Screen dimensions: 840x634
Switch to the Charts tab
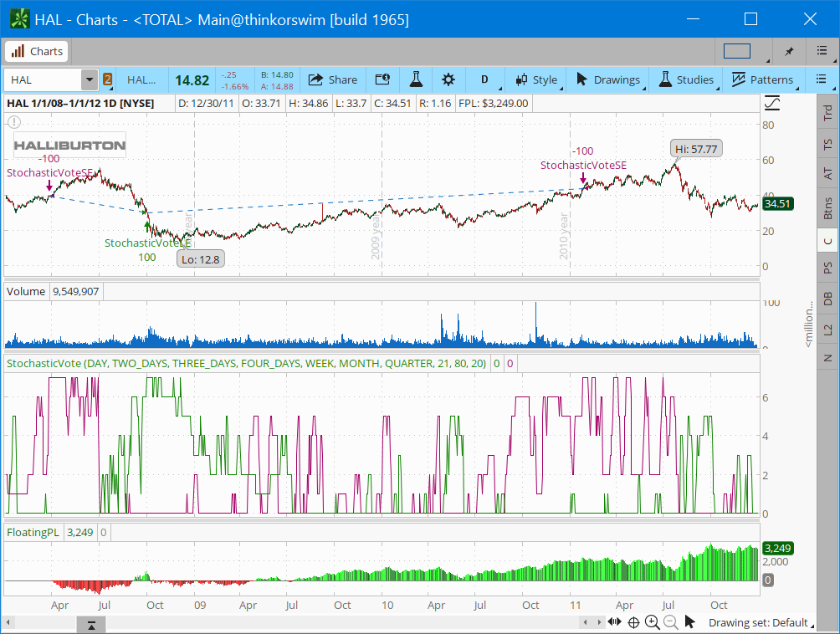[37, 51]
